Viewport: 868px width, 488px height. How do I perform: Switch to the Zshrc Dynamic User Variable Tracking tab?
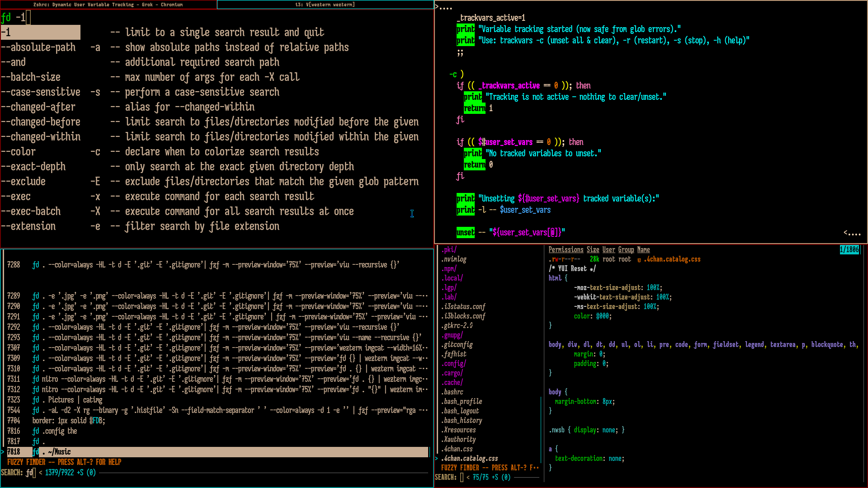[108, 5]
